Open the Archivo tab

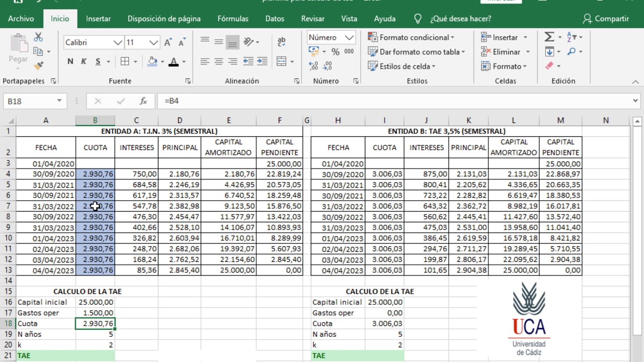click(x=21, y=19)
